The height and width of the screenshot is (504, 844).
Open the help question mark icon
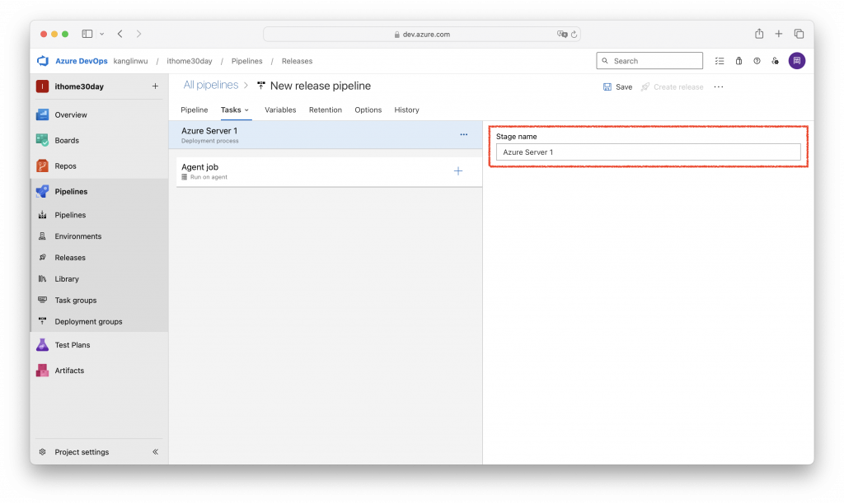[757, 61]
